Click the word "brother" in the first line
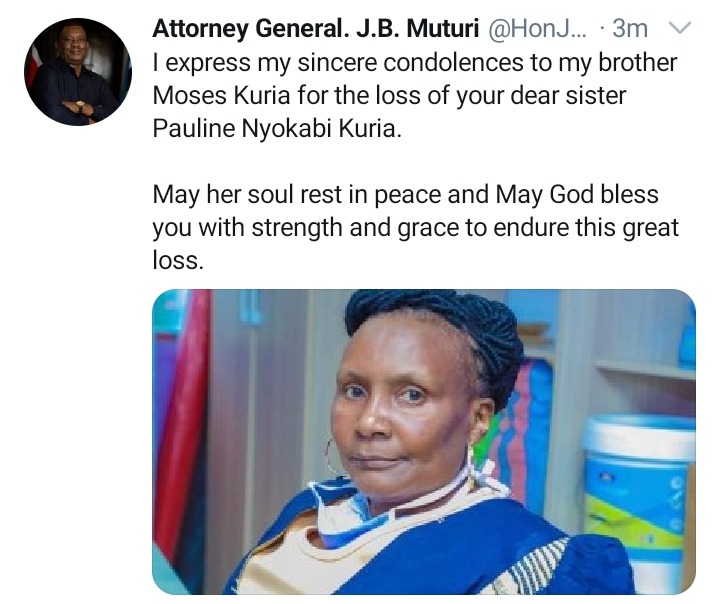Viewport: 720px width, 604px height. pos(638,63)
